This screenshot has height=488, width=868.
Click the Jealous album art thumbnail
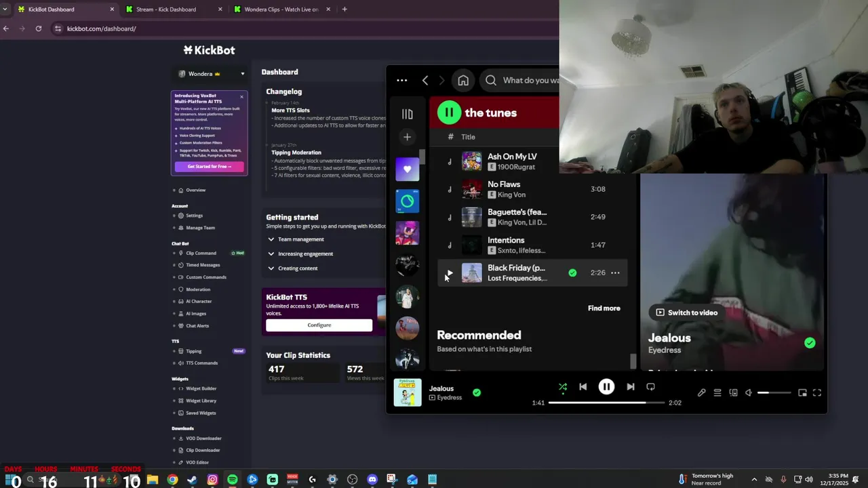(x=408, y=392)
